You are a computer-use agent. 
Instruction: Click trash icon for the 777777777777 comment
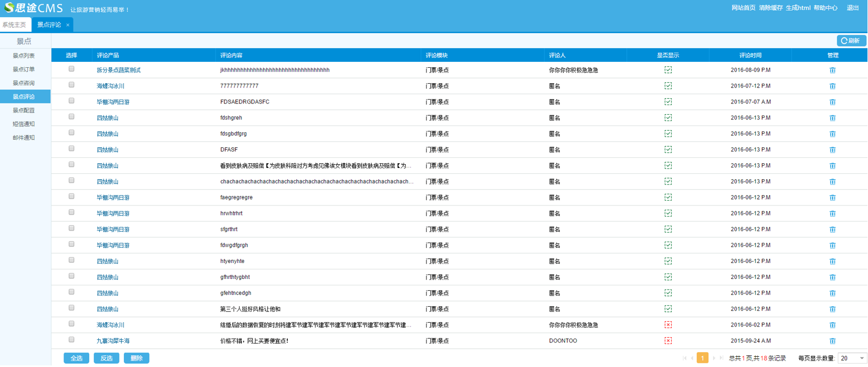(x=832, y=86)
